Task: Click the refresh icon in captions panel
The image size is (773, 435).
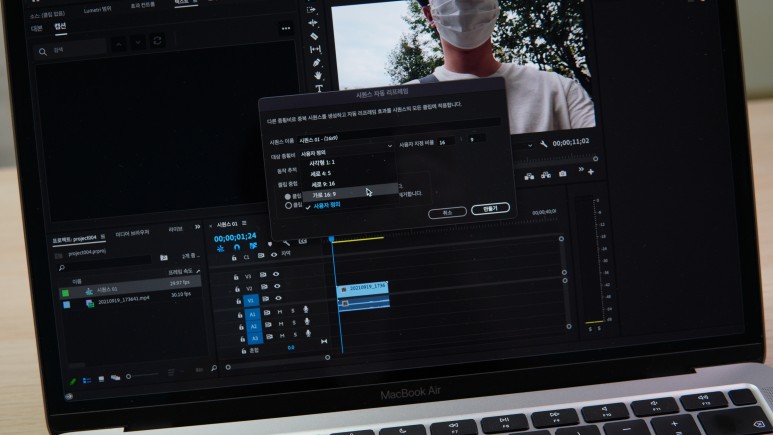Action: pyautogui.click(x=157, y=40)
